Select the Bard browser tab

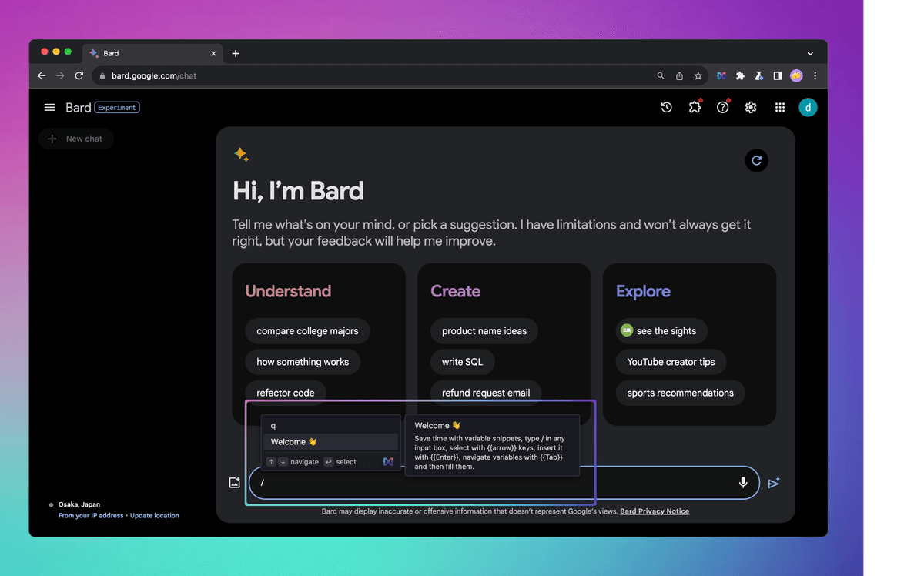tap(152, 53)
